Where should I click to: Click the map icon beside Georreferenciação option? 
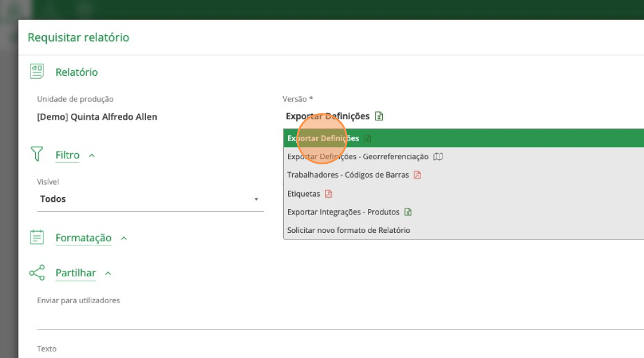pyautogui.click(x=438, y=157)
